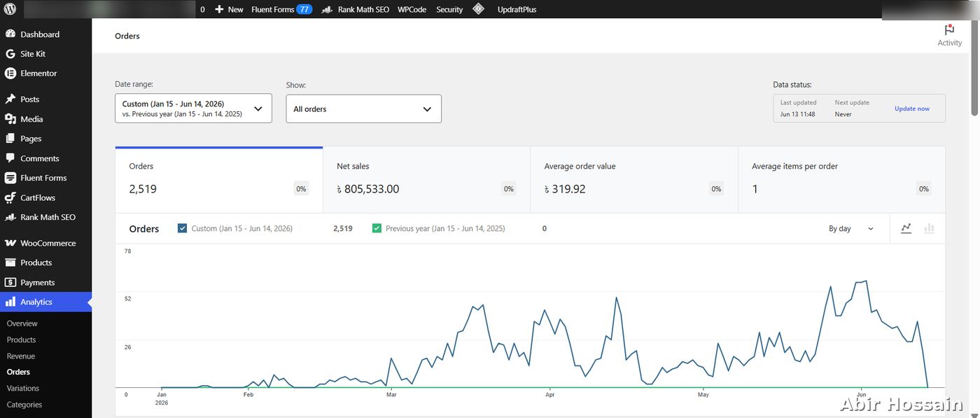Switch to bar chart view

929,228
